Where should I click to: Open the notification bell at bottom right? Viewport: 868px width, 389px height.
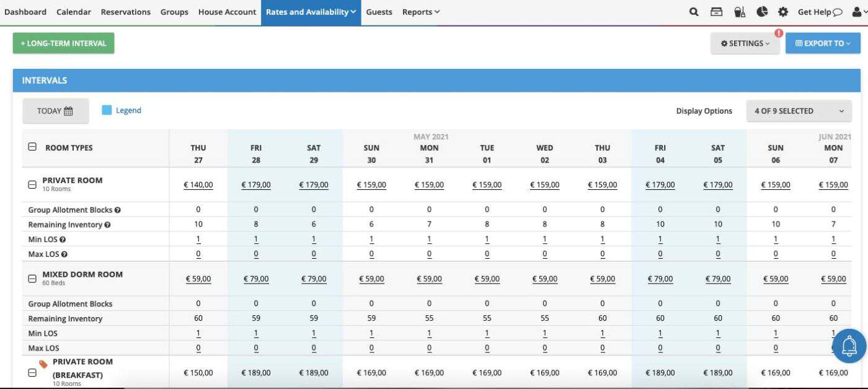point(850,346)
